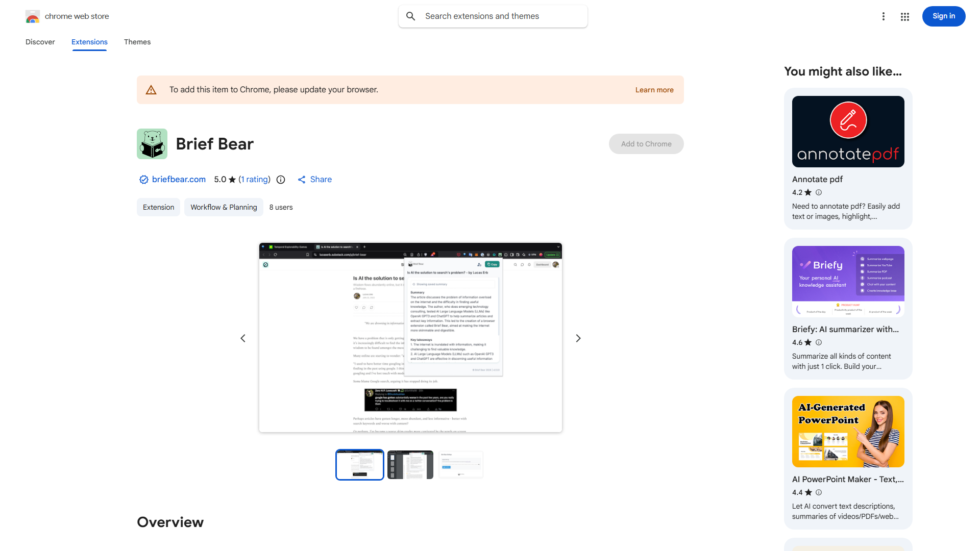Select the Workflow & Planning category chip
The width and height of the screenshot is (980, 551).
point(224,207)
